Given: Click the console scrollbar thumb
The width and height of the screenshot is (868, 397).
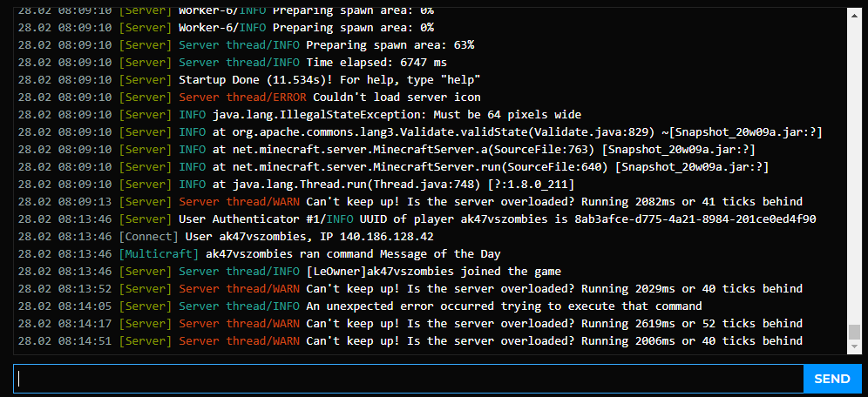Looking at the screenshot, I should click(855, 333).
